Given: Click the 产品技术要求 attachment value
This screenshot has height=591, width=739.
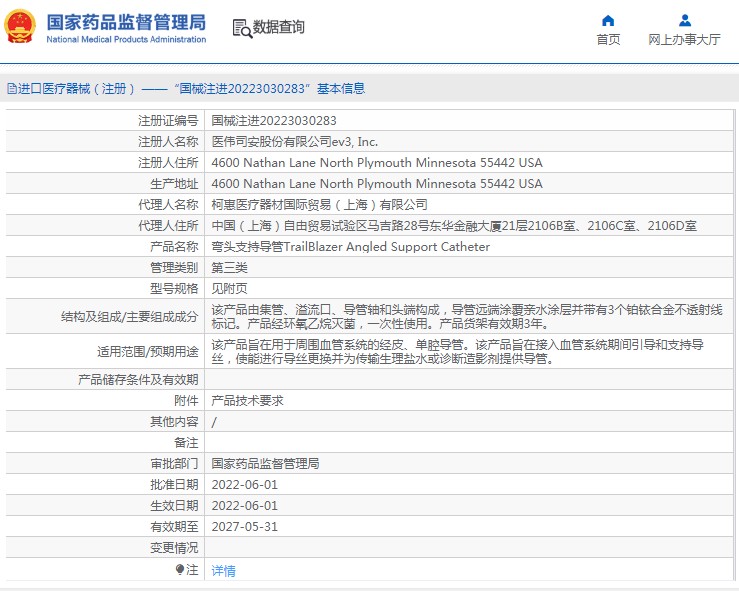Looking at the screenshot, I should pos(247,401).
